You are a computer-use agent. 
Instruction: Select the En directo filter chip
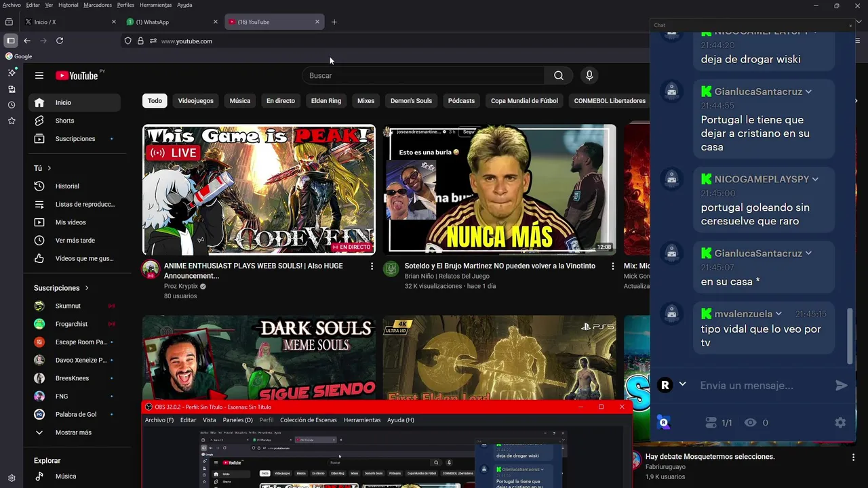(x=281, y=101)
